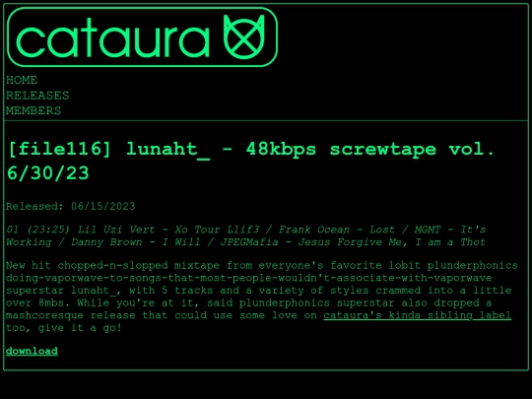Click "48kbps screwtape vol." in the title
Image resolution: width=532 pixels, height=399 pixels.
[369, 150]
